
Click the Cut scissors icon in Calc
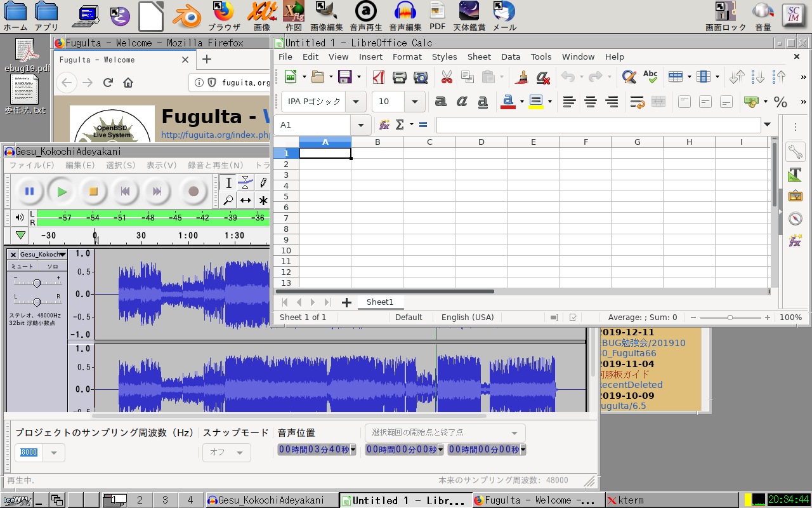tap(447, 77)
